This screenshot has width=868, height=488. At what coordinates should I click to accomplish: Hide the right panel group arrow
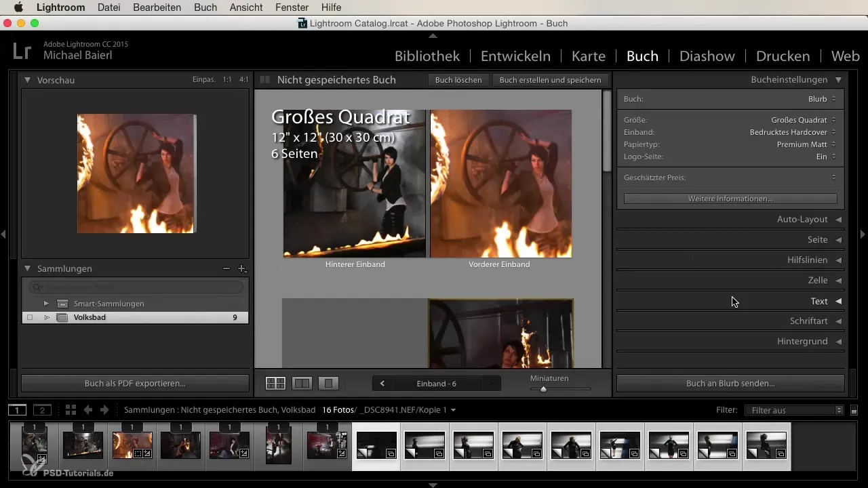tap(863, 234)
